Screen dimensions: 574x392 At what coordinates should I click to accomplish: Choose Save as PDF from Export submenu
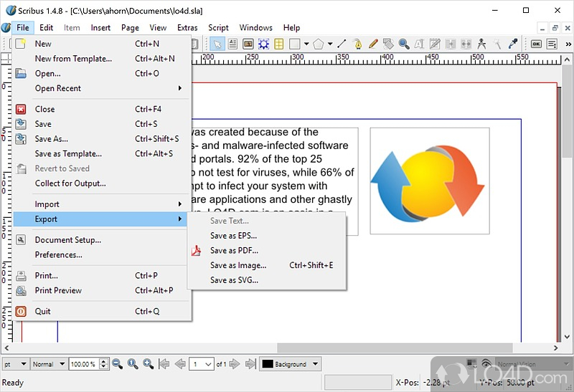[234, 251]
